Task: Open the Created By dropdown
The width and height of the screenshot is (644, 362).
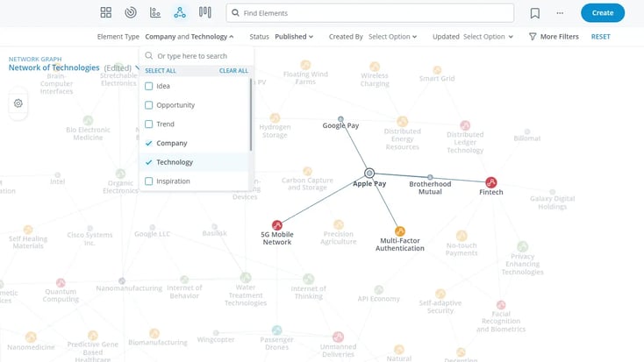Action: click(x=393, y=37)
